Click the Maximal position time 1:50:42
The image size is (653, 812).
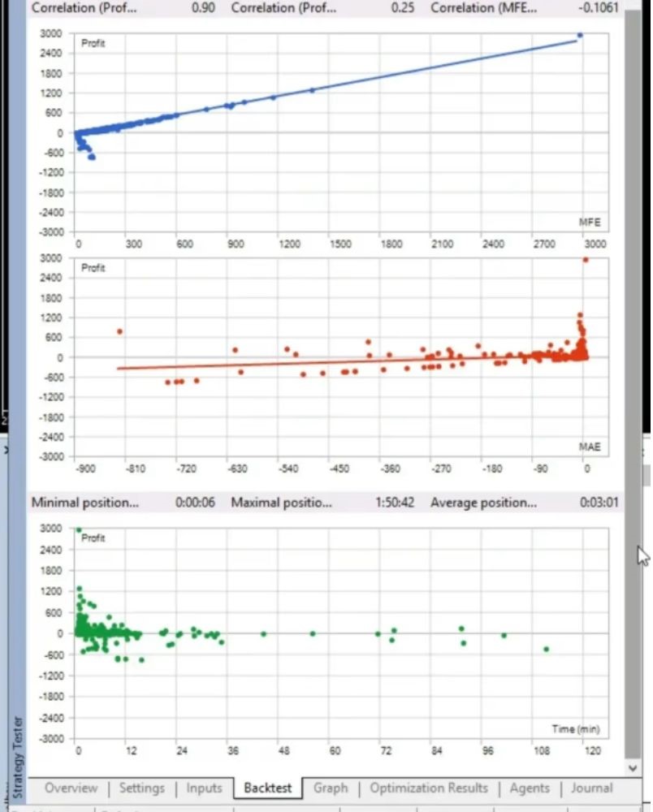[x=395, y=503]
